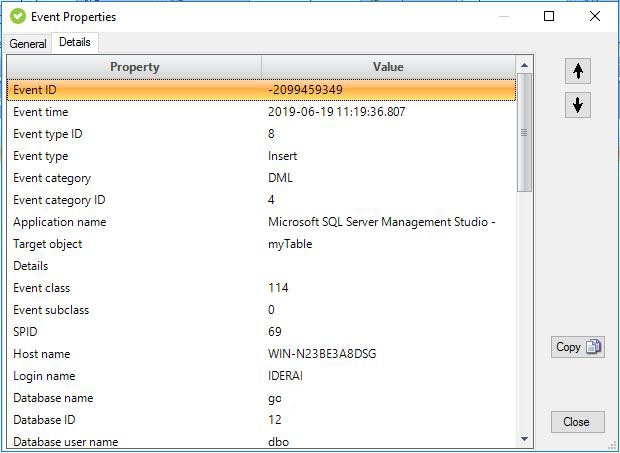Click the scrollbar up arrow
Image resolution: width=620 pixels, height=453 pixels.
click(x=525, y=66)
